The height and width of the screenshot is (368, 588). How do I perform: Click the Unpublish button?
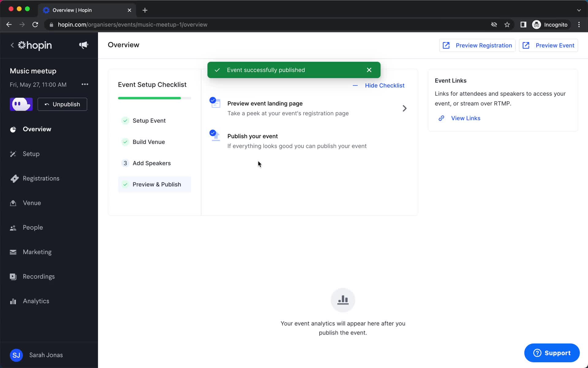click(62, 104)
